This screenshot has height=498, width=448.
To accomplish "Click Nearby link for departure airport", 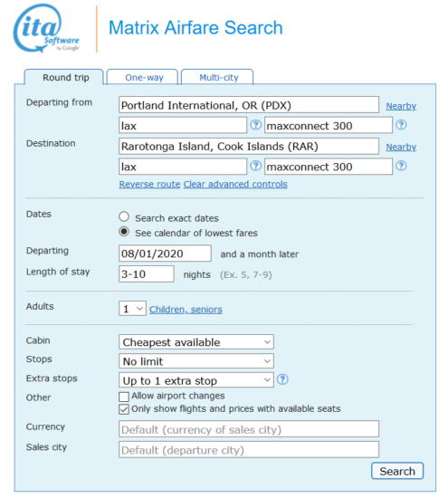I will click(x=401, y=106).
